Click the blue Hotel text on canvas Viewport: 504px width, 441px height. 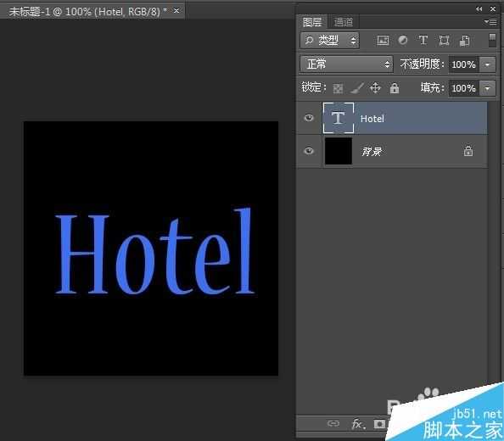point(154,251)
